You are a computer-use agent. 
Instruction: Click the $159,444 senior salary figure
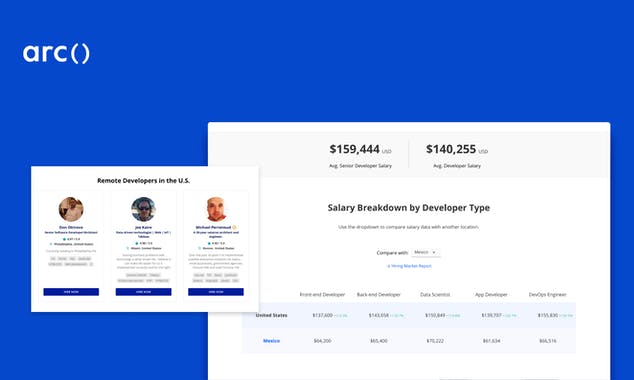pyautogui.click(x=355, y=149)
